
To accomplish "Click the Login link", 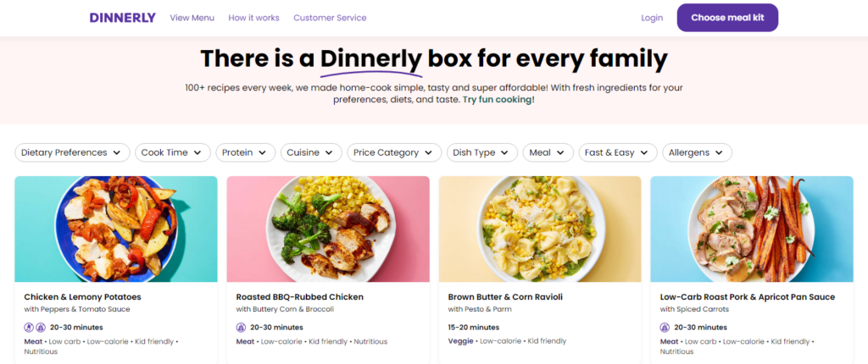I will 652,18.
